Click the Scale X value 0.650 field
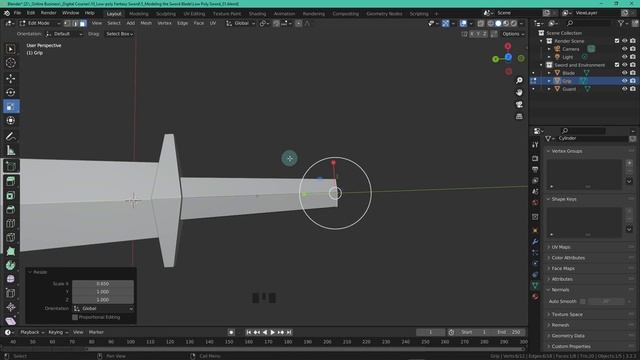 point(103,284)
